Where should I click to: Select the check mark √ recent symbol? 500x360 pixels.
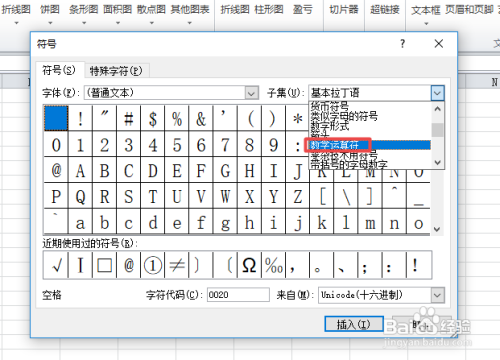click(x=56, y=265)
